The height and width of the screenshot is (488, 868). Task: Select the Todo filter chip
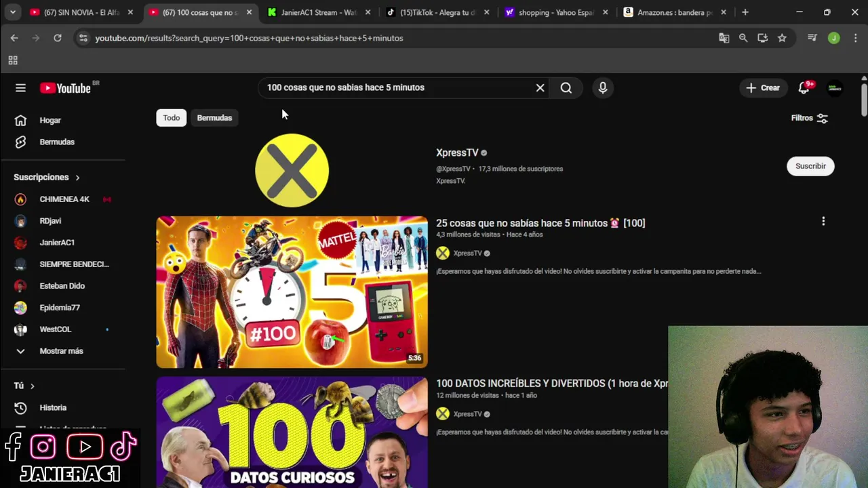[x=172, y=118]
